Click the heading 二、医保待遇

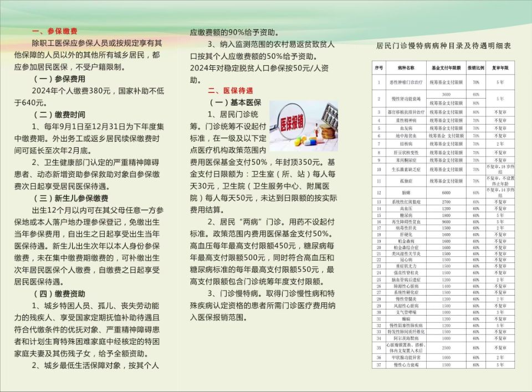pos(231,91)
